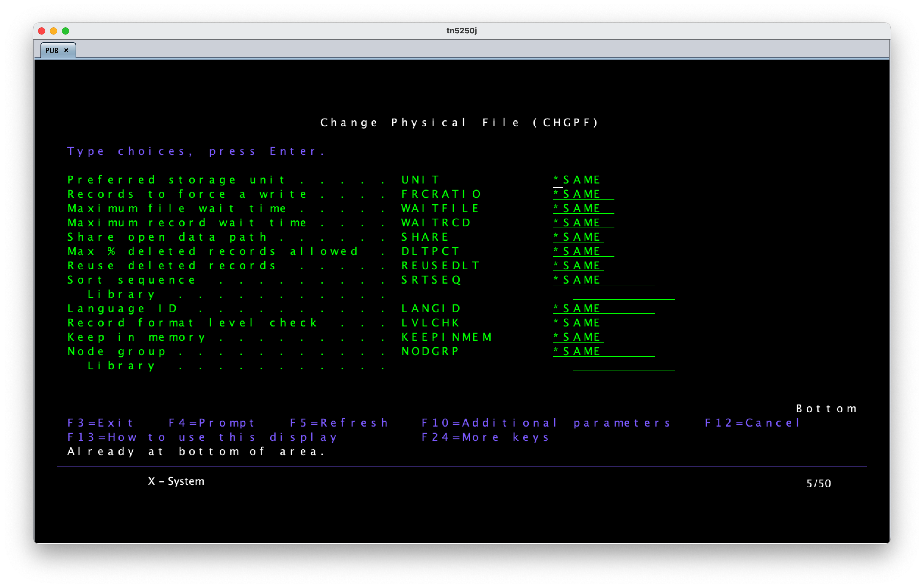
Task: Click F3=Exit function key label
Action: [x=101, y=423]
